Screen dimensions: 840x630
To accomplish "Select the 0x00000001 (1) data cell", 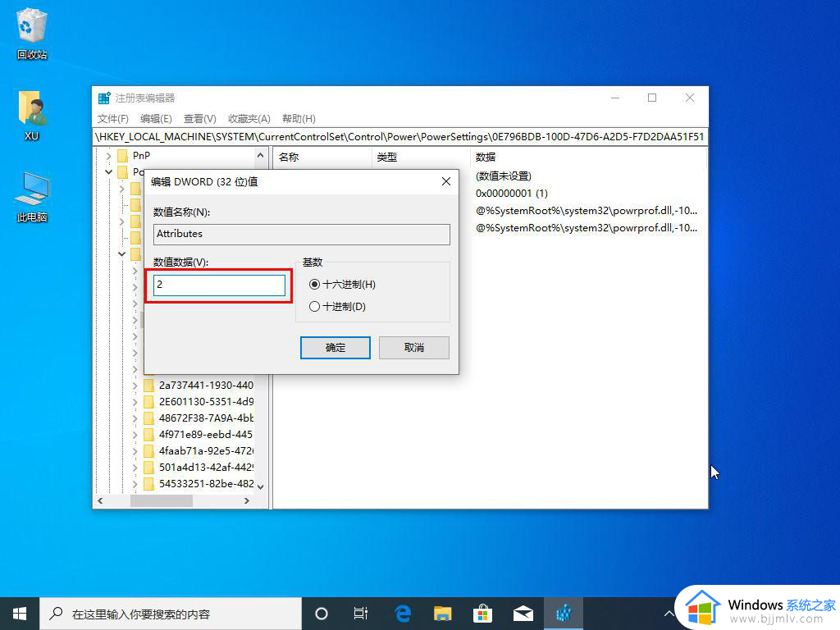I will pyautogui.click(x=512, y=194).
